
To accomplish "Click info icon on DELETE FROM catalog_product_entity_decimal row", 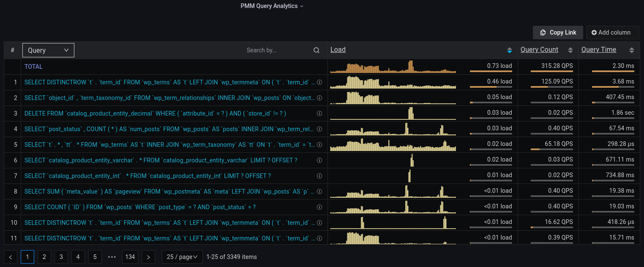I will [319, 113].
